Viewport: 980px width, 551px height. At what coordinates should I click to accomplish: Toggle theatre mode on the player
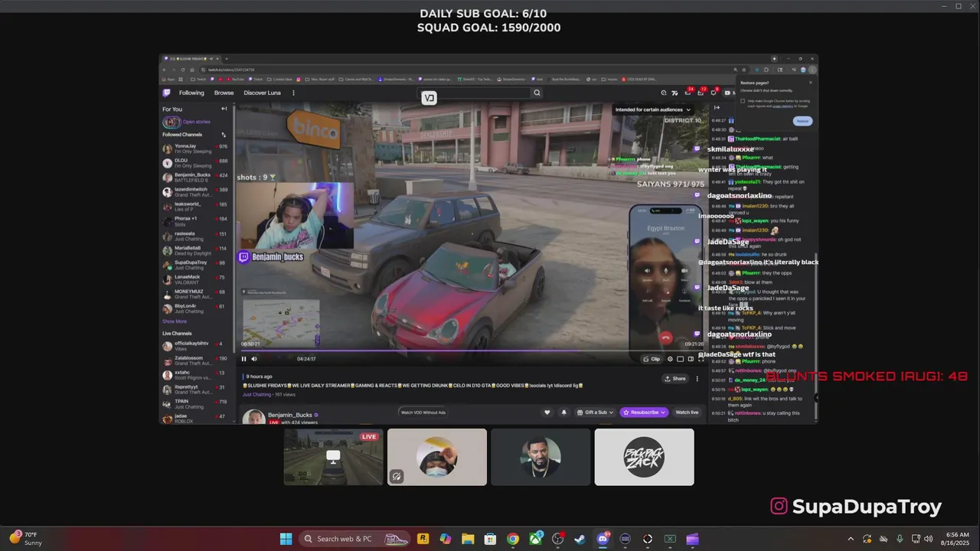coord(691,359)
